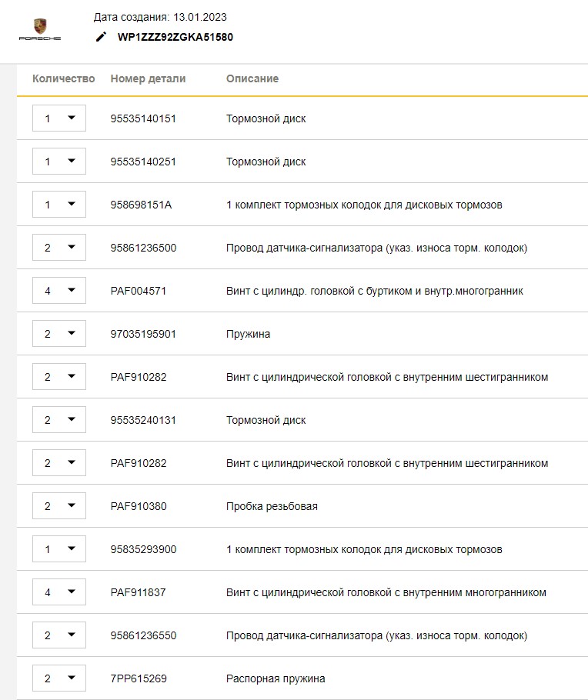Change quantity for part 97035195901
Screen dimensions: 588x700
click(59, 334)
